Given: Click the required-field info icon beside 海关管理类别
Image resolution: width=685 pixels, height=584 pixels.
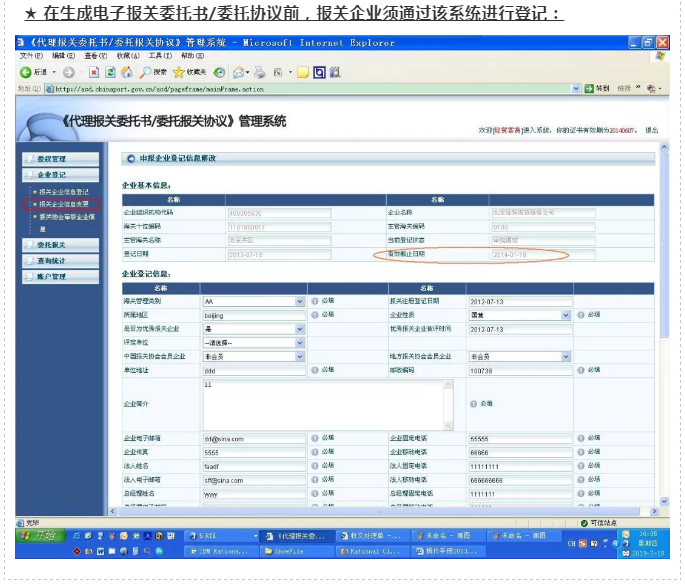Looking at the screenshot, I should 314,300.
